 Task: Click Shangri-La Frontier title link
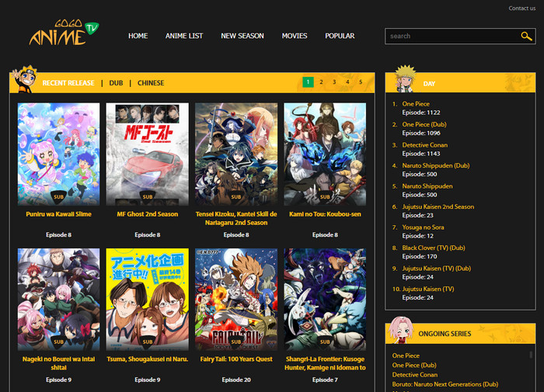(x=325, y=363)
